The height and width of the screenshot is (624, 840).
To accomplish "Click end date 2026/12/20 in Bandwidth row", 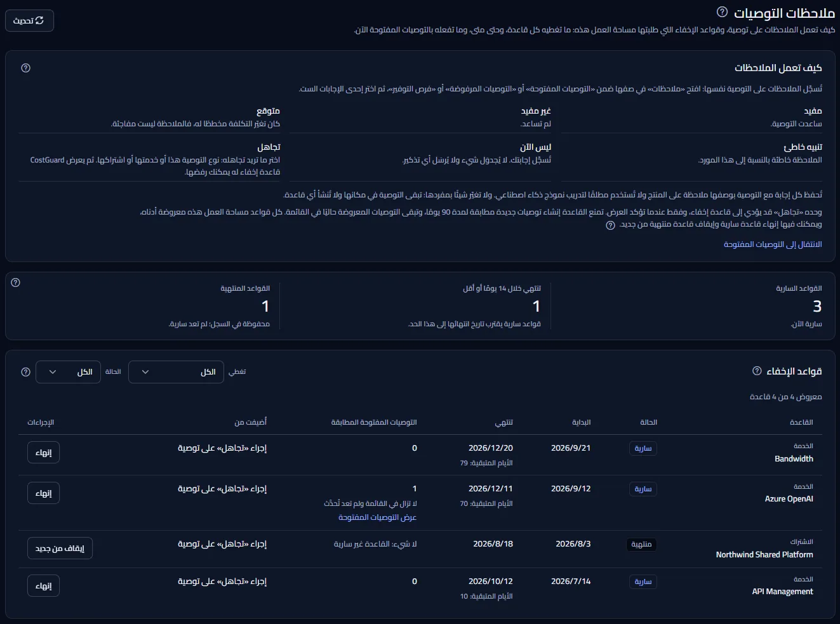I will tap(491, 448).
